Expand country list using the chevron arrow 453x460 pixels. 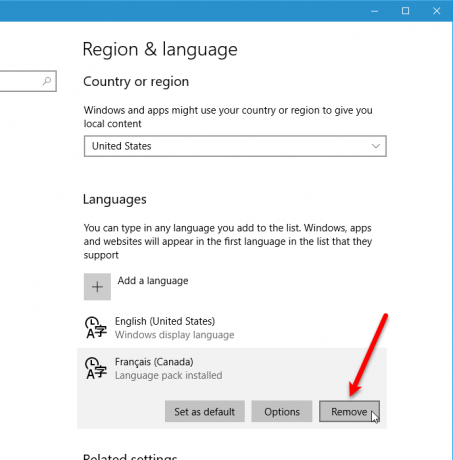376,146
